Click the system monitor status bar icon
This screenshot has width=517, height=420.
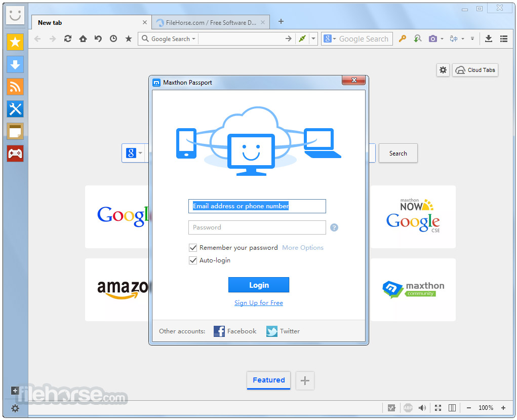click(x=391, y=408)
